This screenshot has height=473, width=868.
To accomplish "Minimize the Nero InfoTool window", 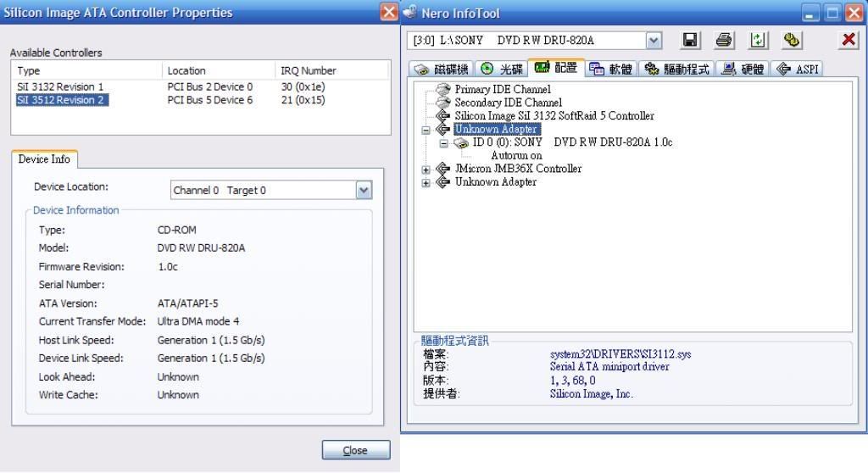I will click(810, 12).
